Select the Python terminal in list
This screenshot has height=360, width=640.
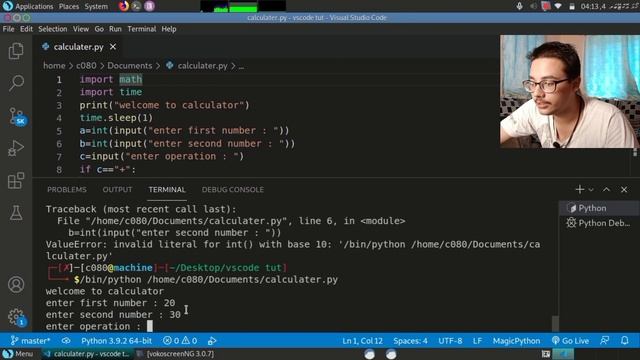(x=598, y=208)
